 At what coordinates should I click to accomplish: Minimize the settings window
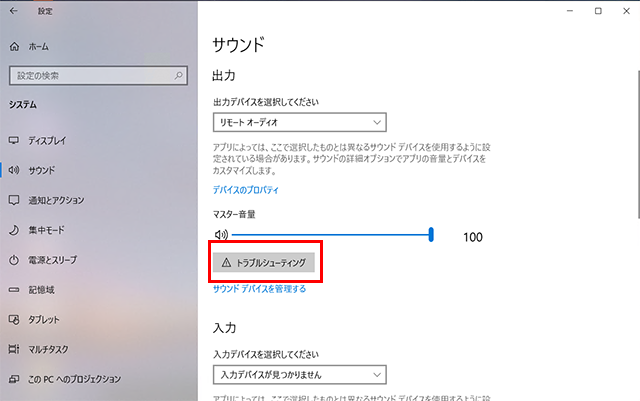click(x=570, y=11)
